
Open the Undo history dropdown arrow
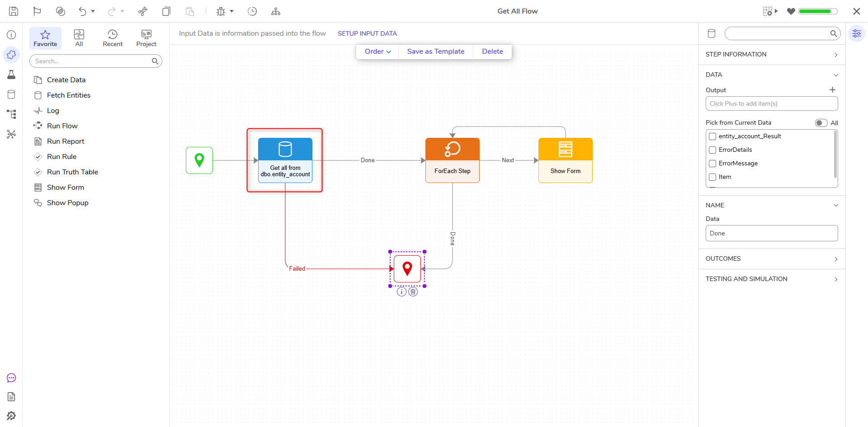click(x=93, y=11)
